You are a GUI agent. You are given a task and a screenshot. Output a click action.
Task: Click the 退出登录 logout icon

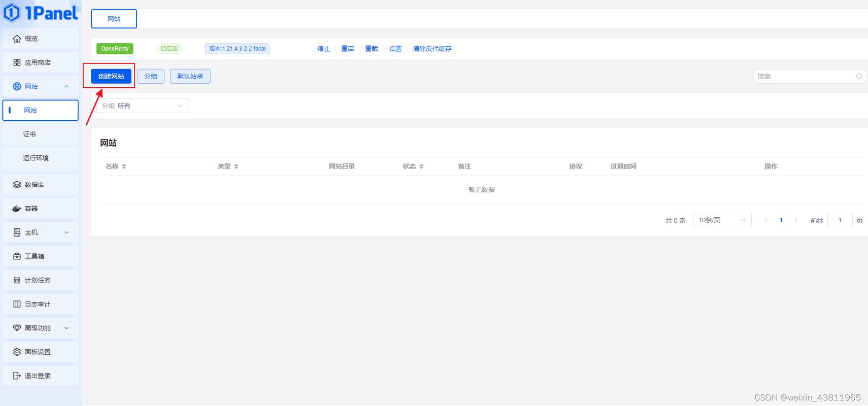coord(17,376)
